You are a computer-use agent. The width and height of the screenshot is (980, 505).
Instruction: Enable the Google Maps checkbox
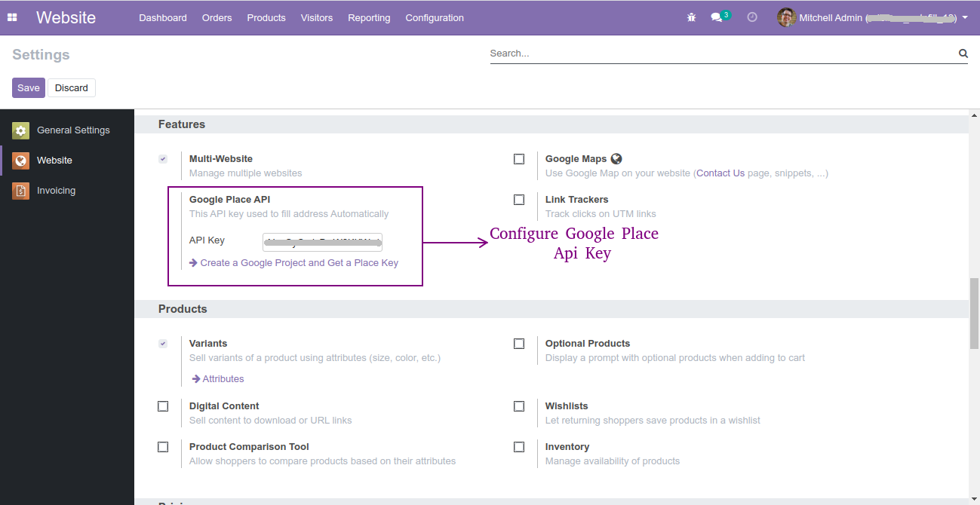click(519, 159)
